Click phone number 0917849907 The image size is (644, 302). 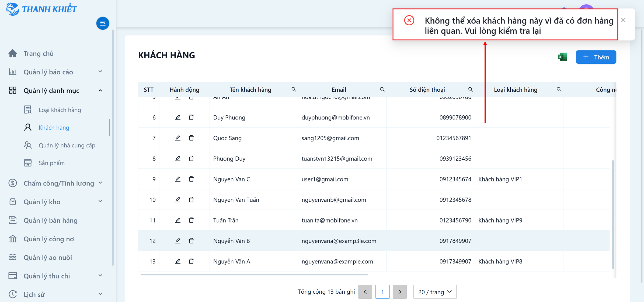(455, 241)
